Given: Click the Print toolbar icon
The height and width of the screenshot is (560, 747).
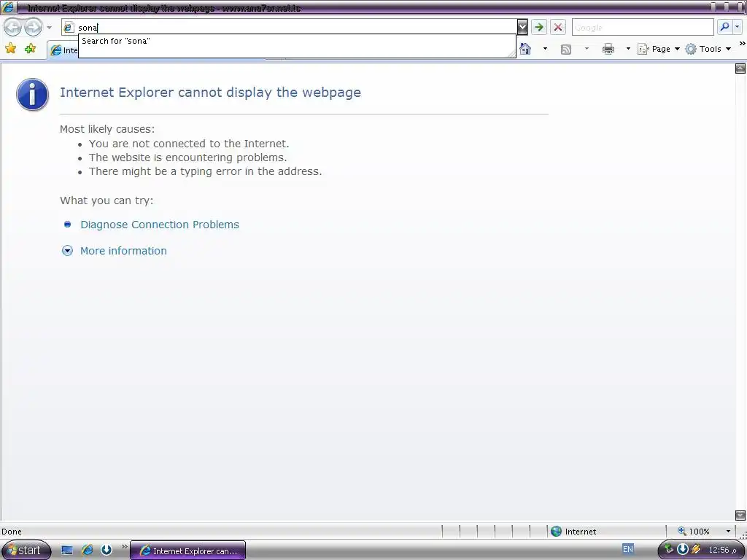Looking at the screenshot, I should tap(608, 49).
